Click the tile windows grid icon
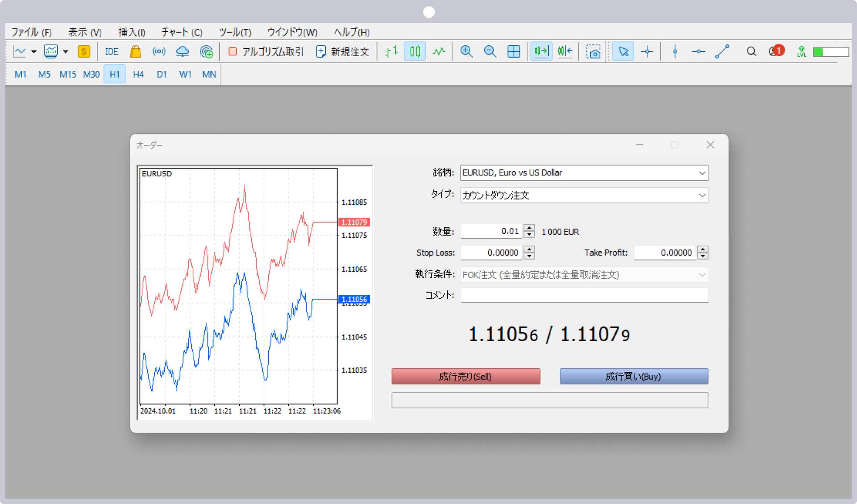 pos(514,52)
